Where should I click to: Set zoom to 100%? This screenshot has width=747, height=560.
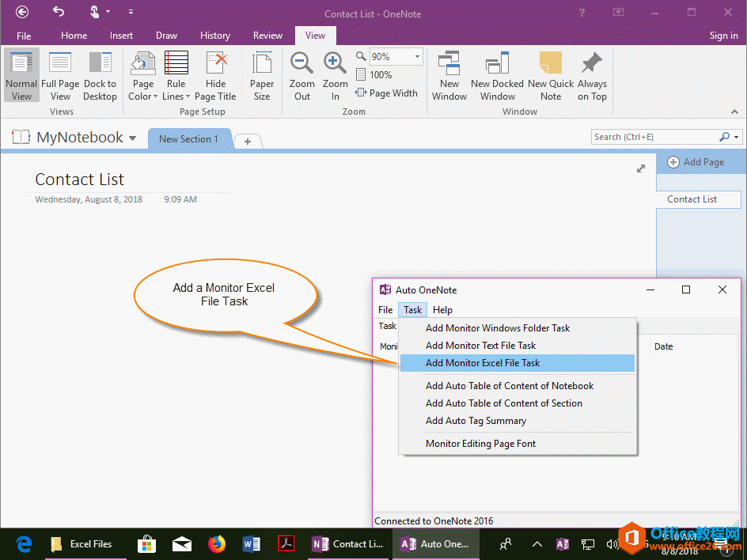374,75
